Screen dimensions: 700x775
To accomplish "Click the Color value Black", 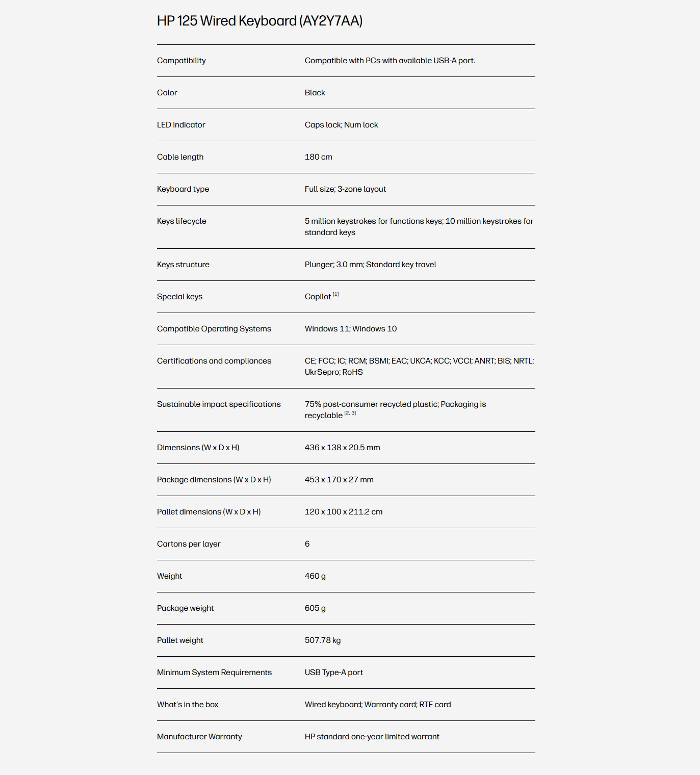I will [315, 93].
